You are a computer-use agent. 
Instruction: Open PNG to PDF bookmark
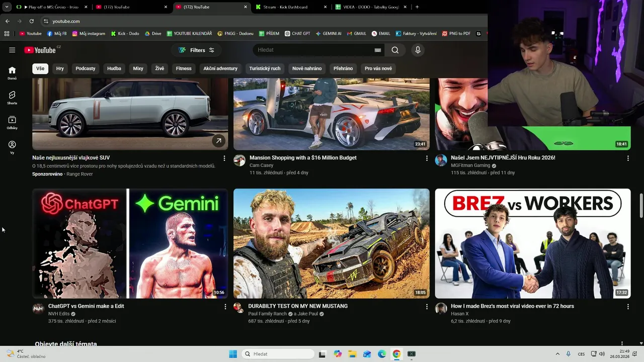pyautogui.click(x=456, y=34)
